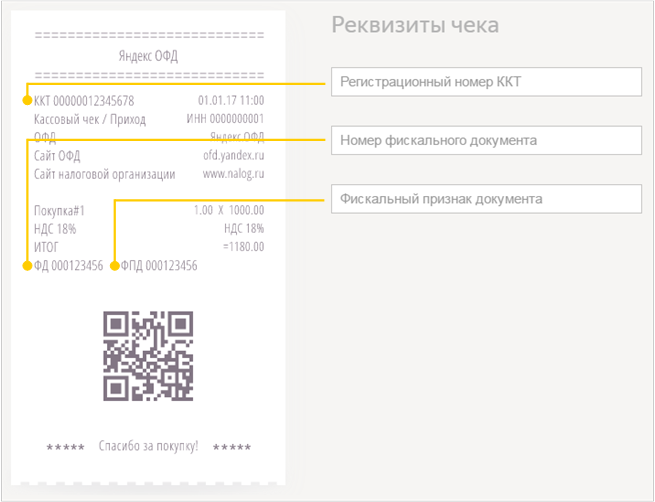Click the ИНН 0000000001 value

[225, 119]
